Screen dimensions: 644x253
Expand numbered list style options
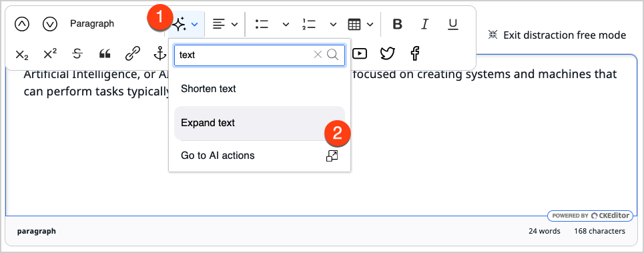pyautogui.click(x=334, y=25)
